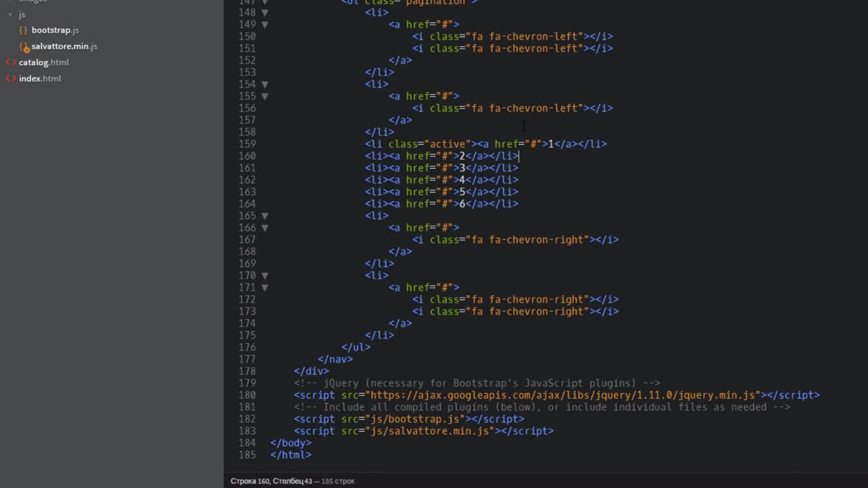Image resolution: width=868 pixels, height=488 pixels.
Task: Fold the code block at line 166
Action: tap(264, 228)
